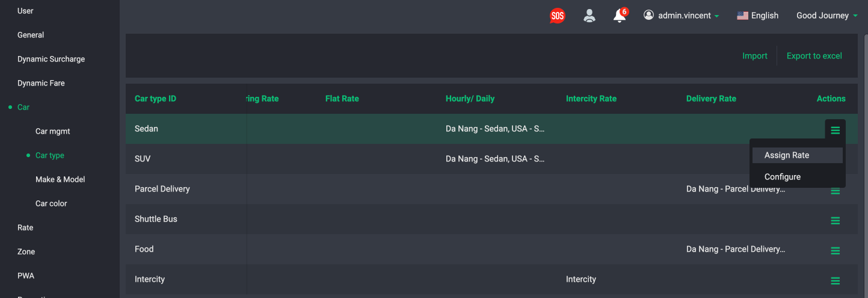Open the actions menu for Shuttle Bus row

click(x=835, y=221)
